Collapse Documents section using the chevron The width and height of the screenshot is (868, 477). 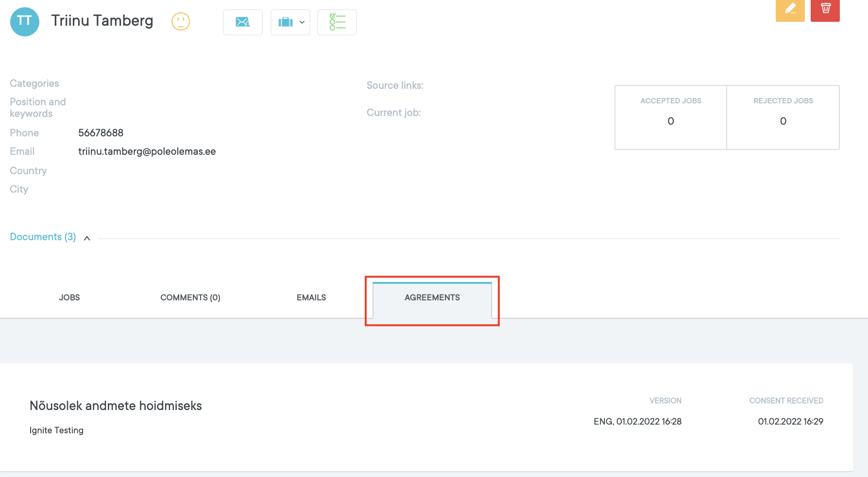87,238
